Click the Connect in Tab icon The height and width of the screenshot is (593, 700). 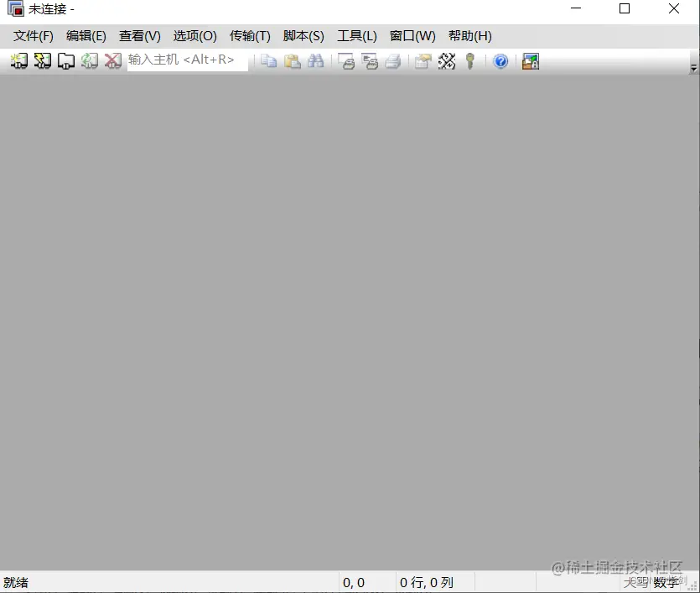coord(66,60)
